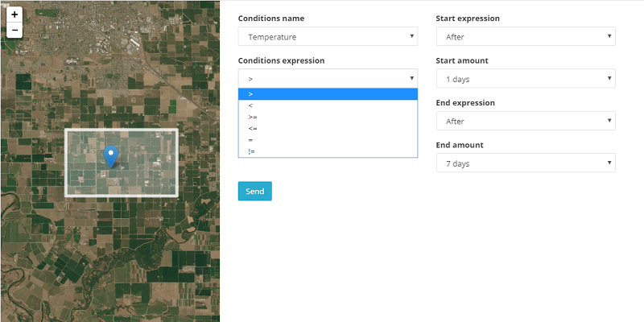Viewport: 644px width, 322px height.
Task: Expand the Start amount dropdown
Action: pyautogui.click(x=525, y=79)
